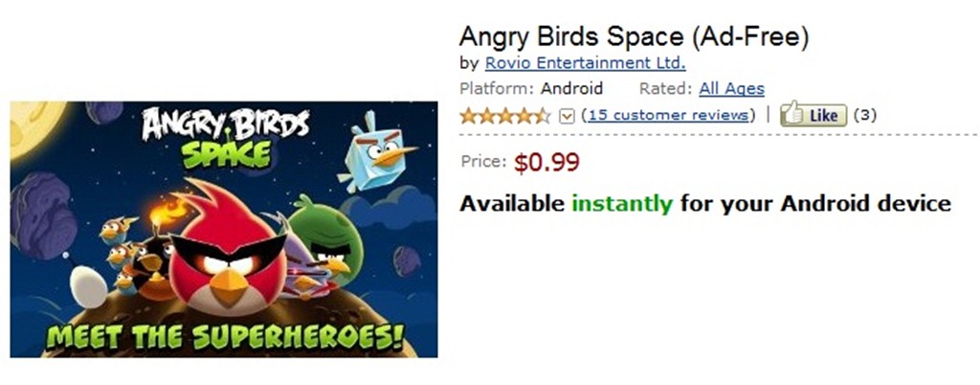Click the ice blue cube bird
The width and height of the screenshot is (980, 385).
tap(375, 151)
